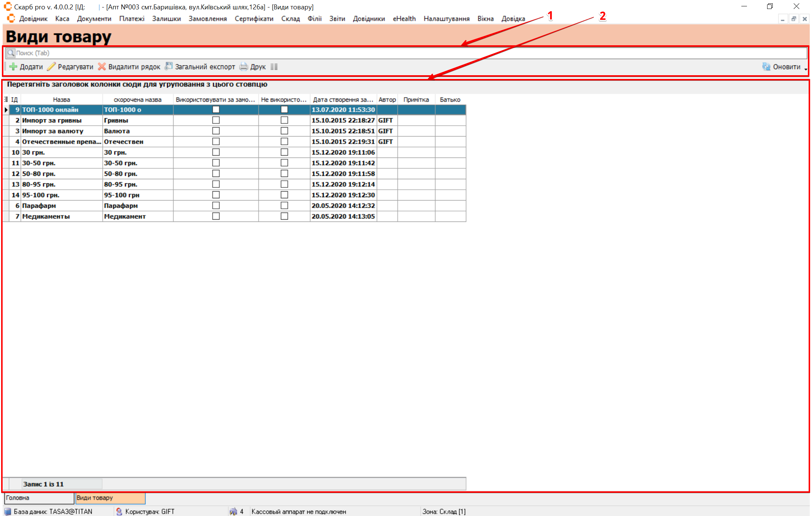Switch to the Головна tab
This screenshot has height=516, width=812.
39,498
